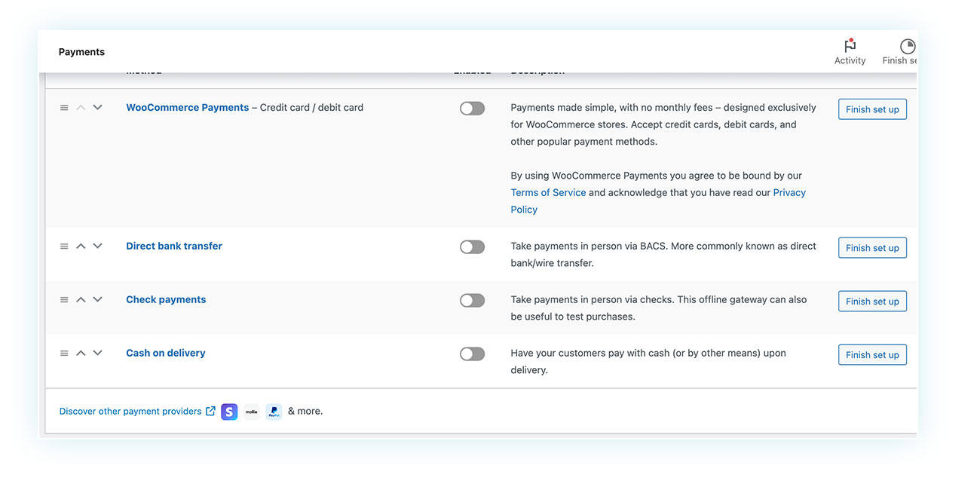This screenshot has height=490, width=980.
Task: Click 'Credit card / debit card' text
Action: click(311, 108)
